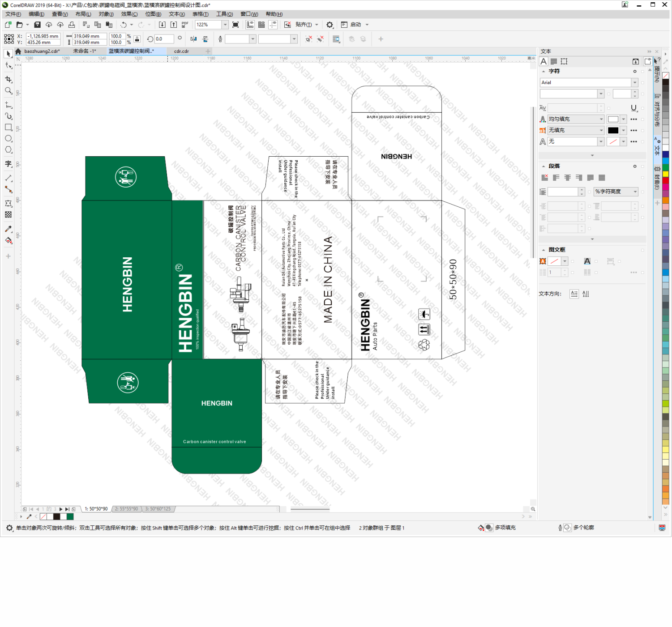
Task: Set text direction to vertical
Action: coord(586,294)
